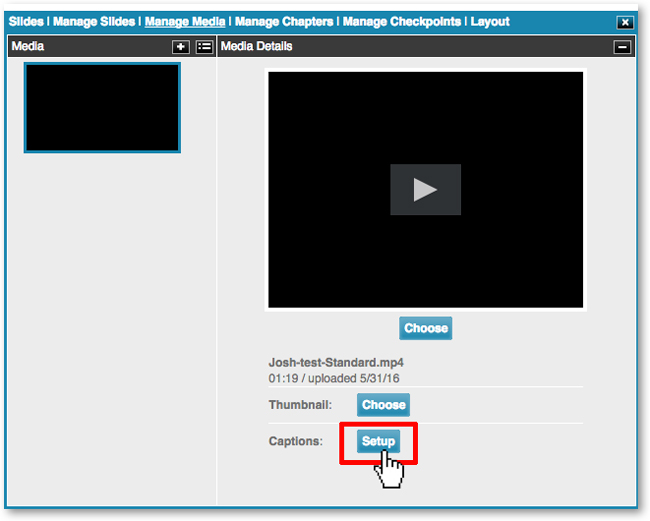This screenshot has width=650, height=521.
Task: Switch Media panel to list view
Action: coord(204,47)
